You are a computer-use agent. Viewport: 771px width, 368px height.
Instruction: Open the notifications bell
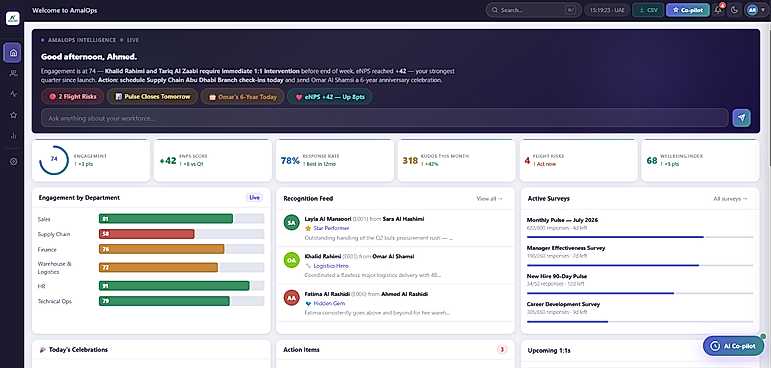pos(718,10)
